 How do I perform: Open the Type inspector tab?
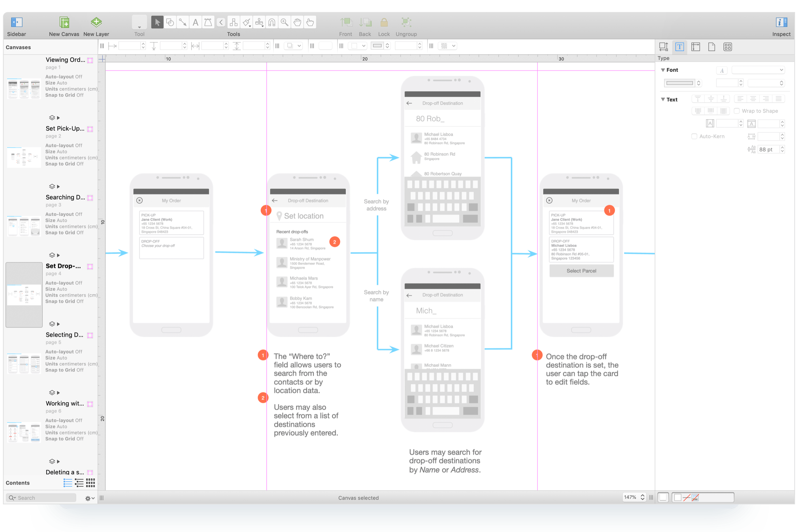coord(679,47)
